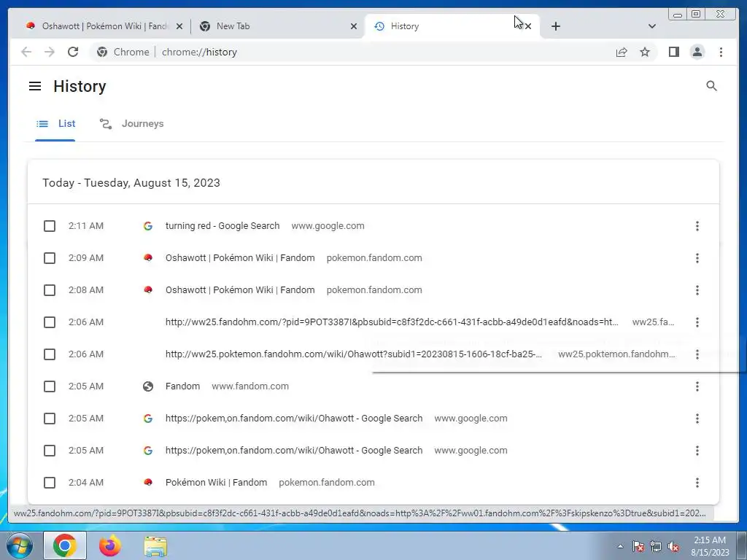Reload the page with the refresh icon
The width and height of the screenshot is (747, 560).
click(73, 52)
